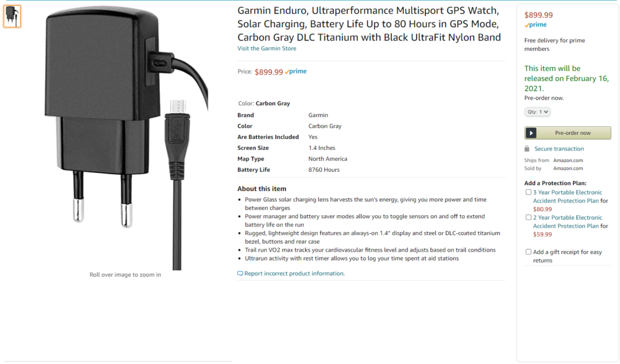Click the prime logo next to price
Viewport: 620px width, 364px height.
click(x=295, y=71)
